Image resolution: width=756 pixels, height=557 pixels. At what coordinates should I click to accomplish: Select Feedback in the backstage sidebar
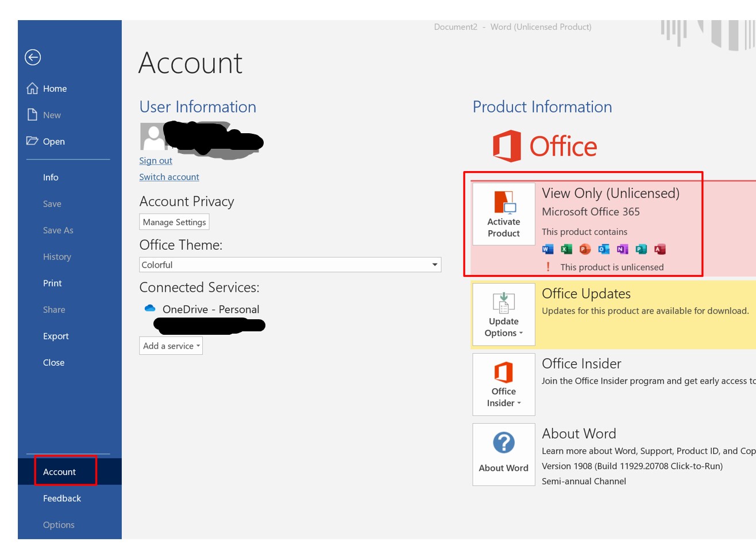pyautogui.click(x=62, y=498)
